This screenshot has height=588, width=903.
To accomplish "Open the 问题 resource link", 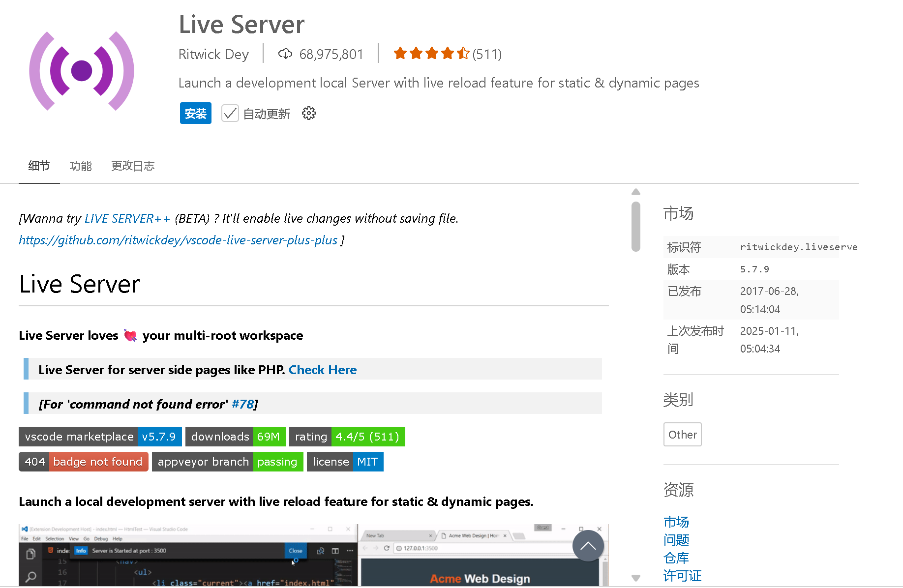I will (676, 540).
